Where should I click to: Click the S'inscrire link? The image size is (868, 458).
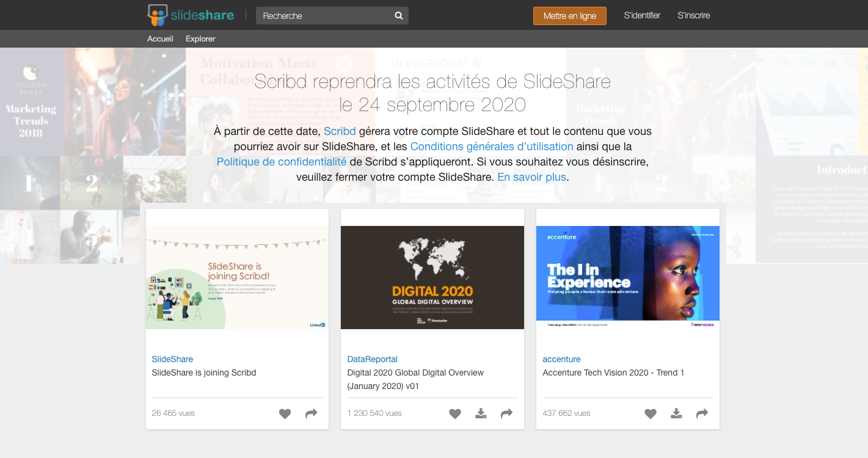pyautogui.click(x=693, y=15)
